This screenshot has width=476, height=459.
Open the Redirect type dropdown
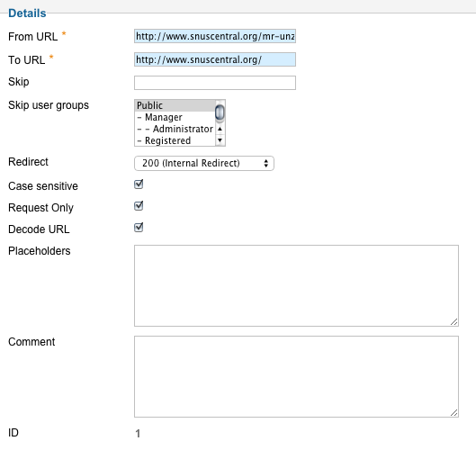[204, 163]
